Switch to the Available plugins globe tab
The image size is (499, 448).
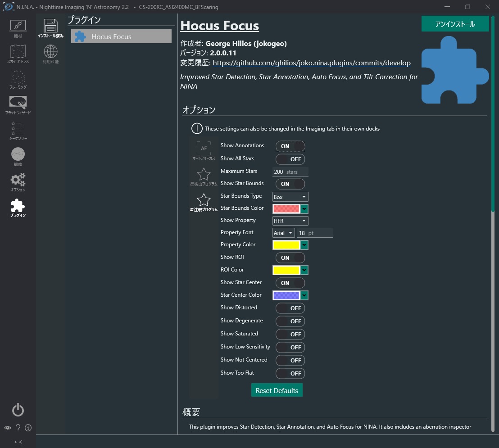pos(50,54)
